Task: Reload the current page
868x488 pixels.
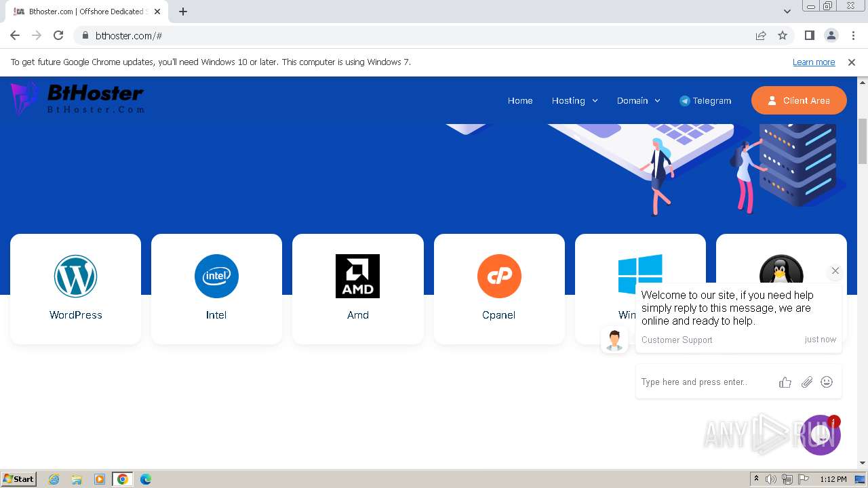Action: coord(58,35)
